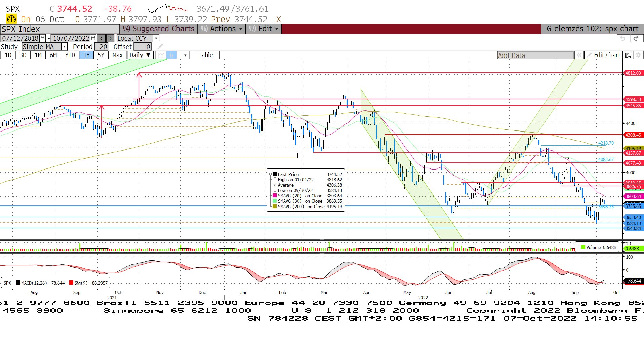Select the 1Y time range
The image size is (644, 337).
(86, 55)
